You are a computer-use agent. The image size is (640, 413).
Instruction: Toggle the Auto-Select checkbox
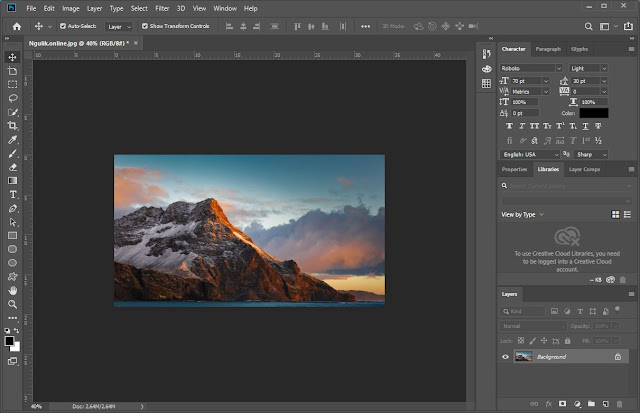[x=64, y=26]
